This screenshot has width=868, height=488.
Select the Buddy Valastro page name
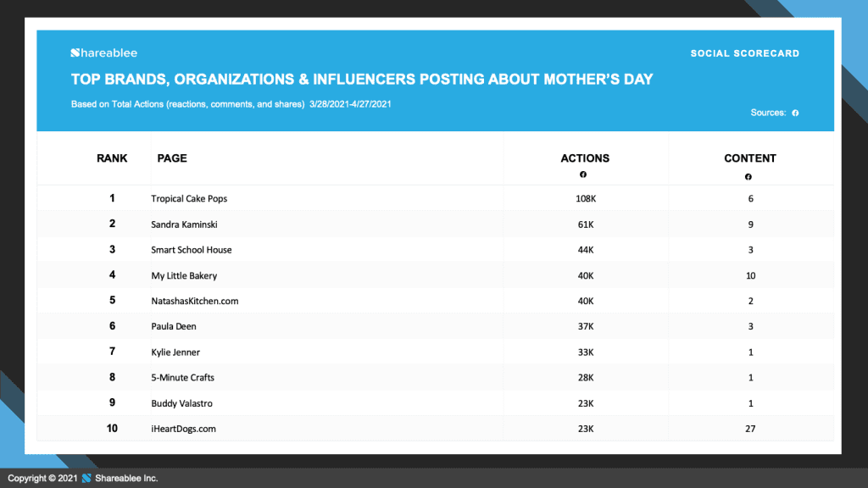tap(182, 403)
